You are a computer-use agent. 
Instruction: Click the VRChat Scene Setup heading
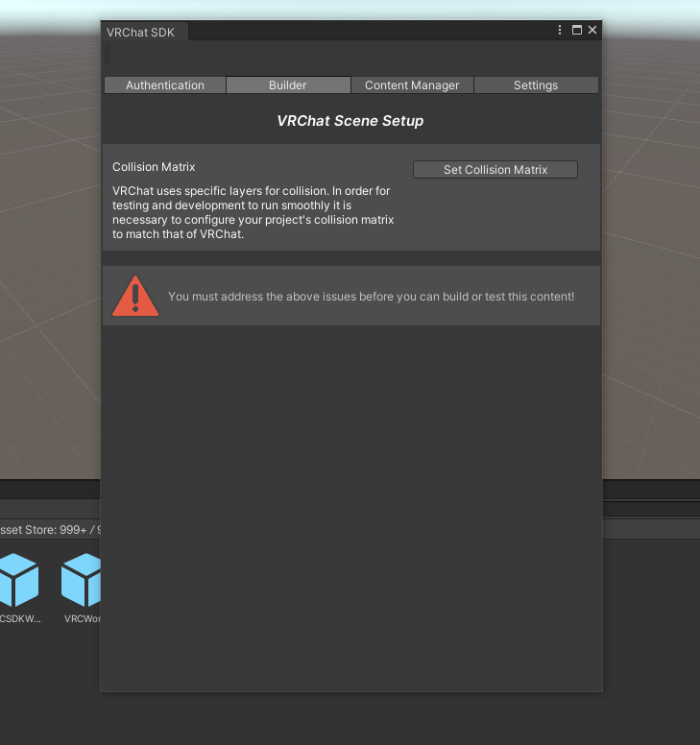(350, 121)
